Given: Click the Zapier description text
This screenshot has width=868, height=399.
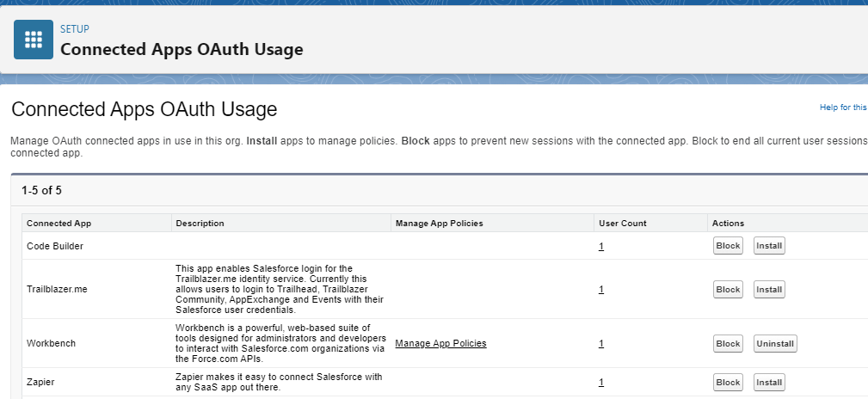Looking at the screenshot, I should [279, 382].
